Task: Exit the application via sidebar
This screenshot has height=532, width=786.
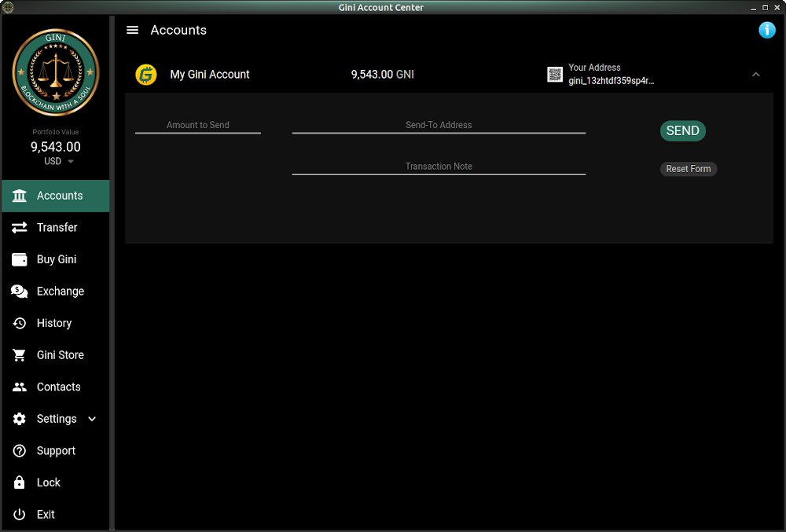Action: tap(56, 515)
